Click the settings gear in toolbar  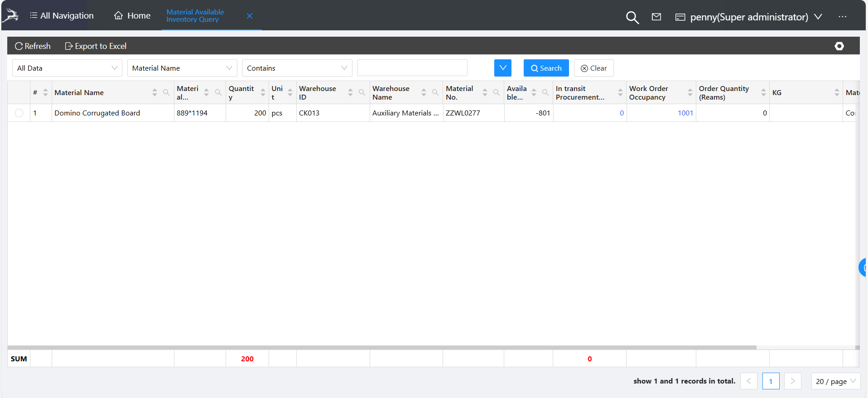click(x=839, y=46)
